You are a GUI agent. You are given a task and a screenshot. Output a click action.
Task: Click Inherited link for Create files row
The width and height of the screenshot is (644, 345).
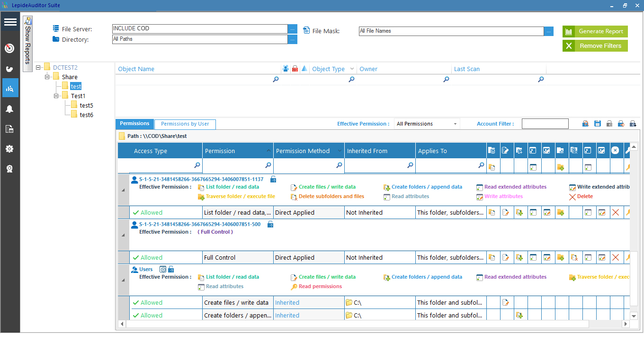tap(287, 302)
